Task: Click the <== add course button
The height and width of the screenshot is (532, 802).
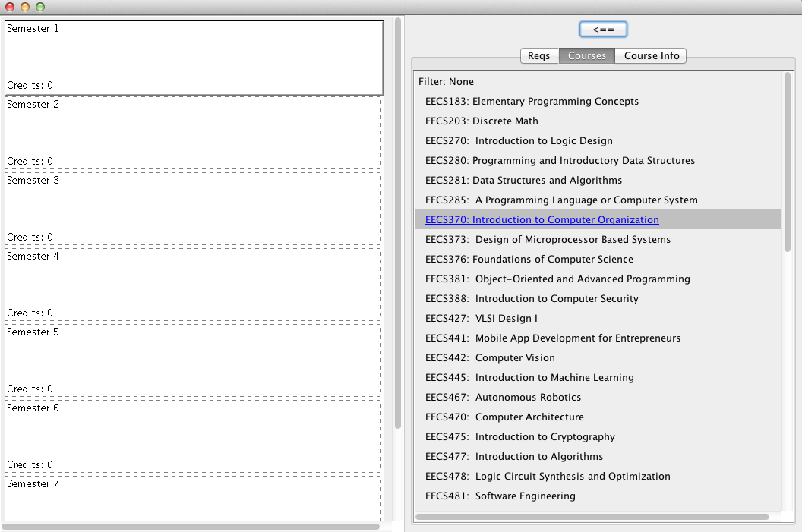Action: point(603,30)
